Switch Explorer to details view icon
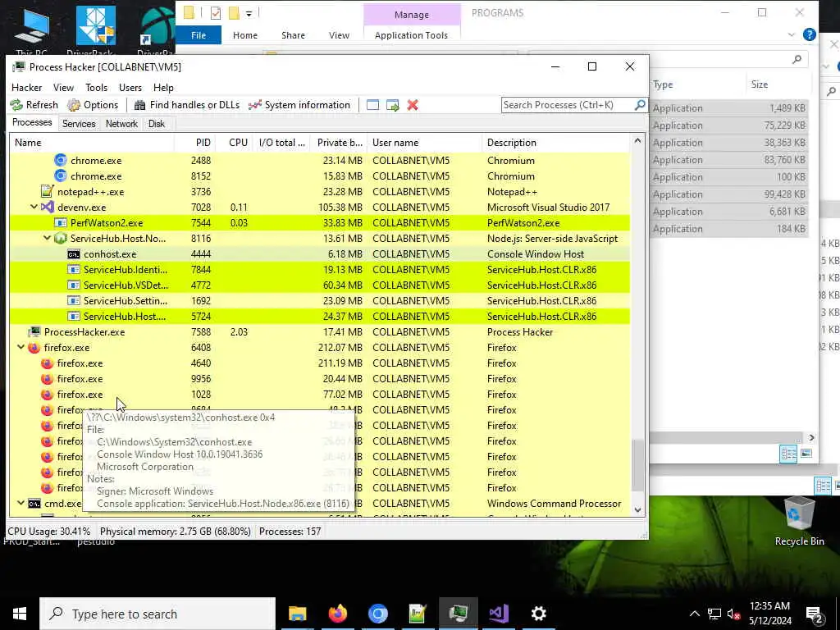 [788, 454]
